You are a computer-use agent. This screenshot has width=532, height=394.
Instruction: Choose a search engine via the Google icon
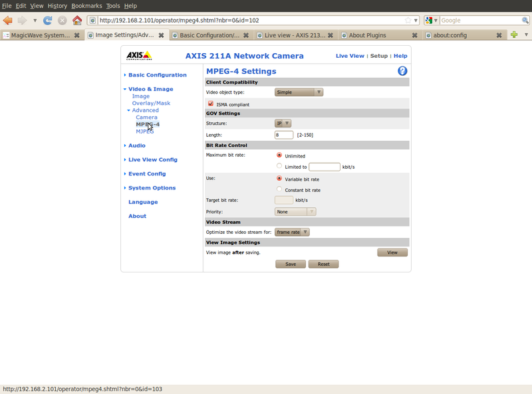(432, 21)
